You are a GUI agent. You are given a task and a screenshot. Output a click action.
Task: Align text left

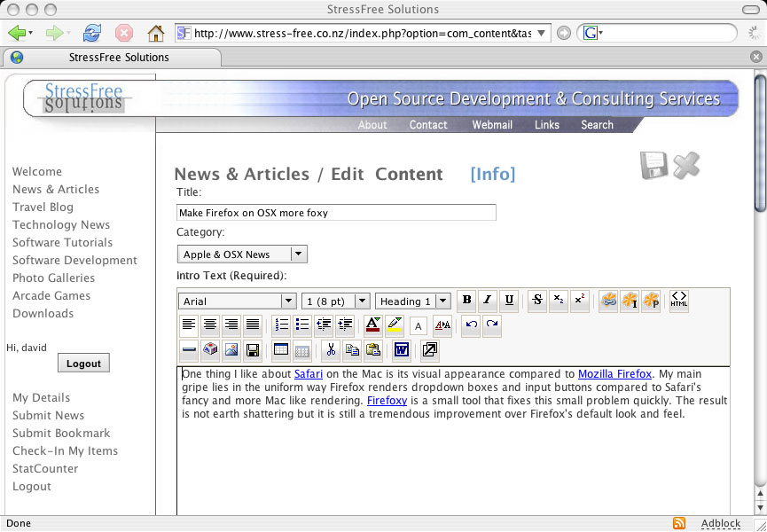pos(189,325)
